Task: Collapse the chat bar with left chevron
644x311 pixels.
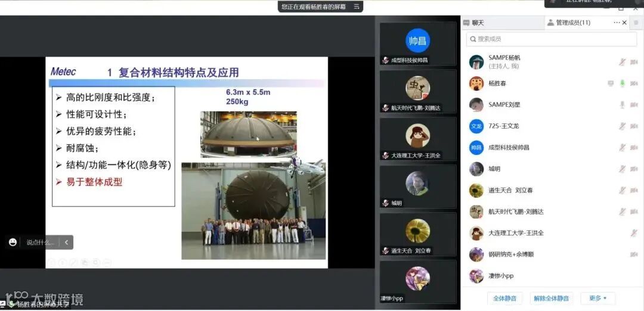Action: point(67,242)
